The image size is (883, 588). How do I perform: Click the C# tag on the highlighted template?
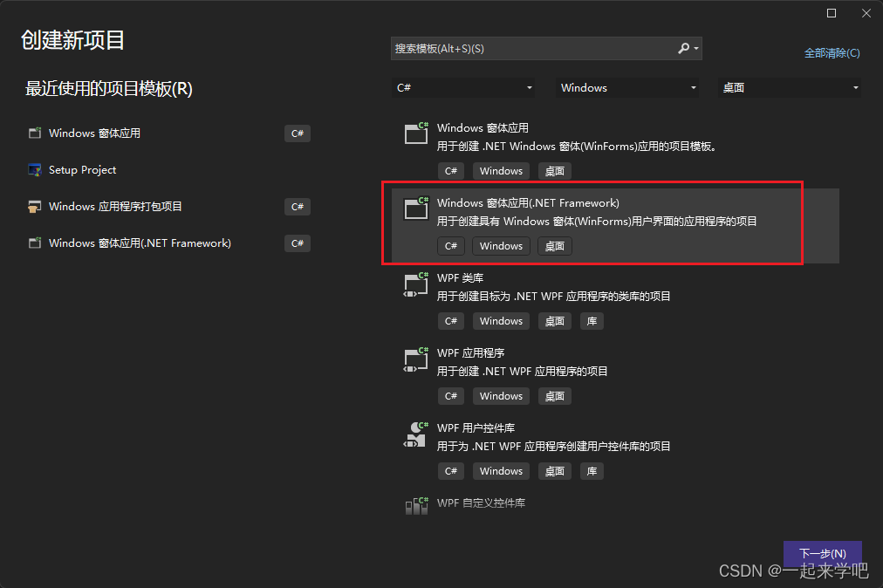coord(451,245)
